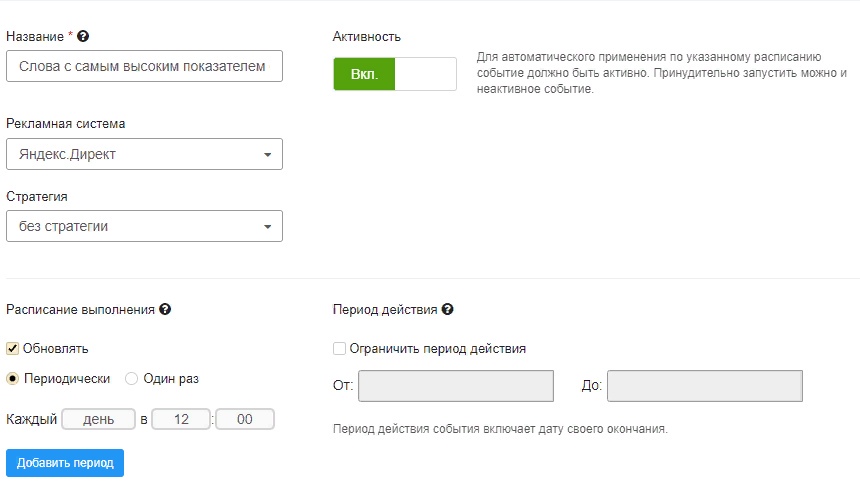This screenshot has height=490, width=860.
Task: Click the help icon next to Период действия
Action: pos(448,310)
